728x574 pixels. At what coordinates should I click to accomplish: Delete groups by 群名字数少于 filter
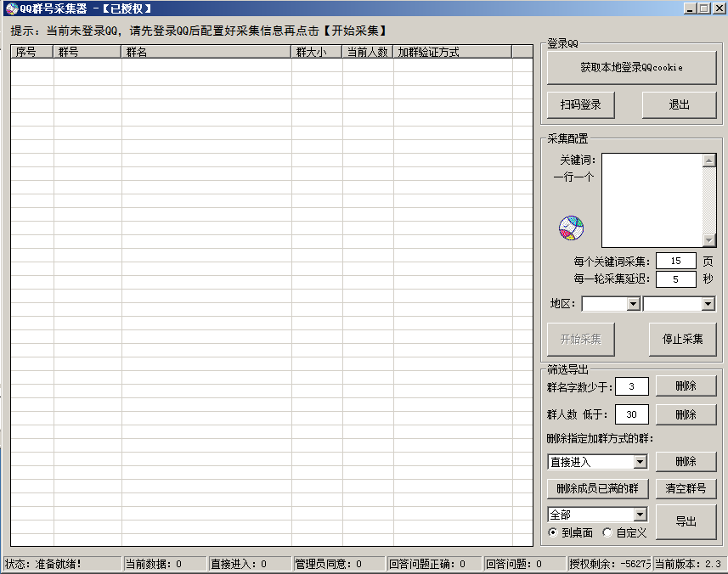(x=686, y=386)
